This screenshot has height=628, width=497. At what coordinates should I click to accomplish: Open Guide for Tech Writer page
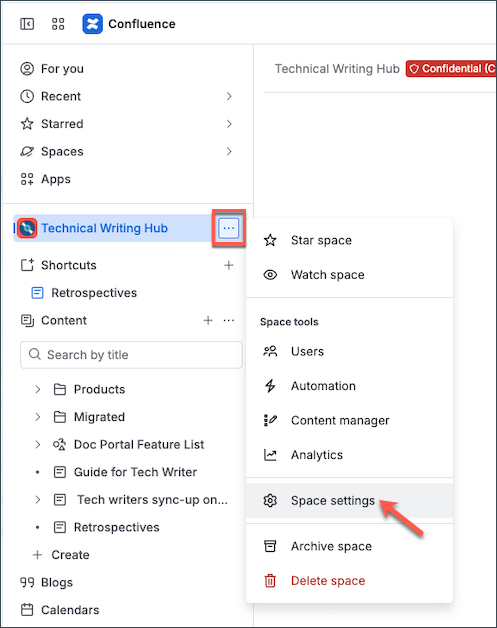(x=135, y=472)
